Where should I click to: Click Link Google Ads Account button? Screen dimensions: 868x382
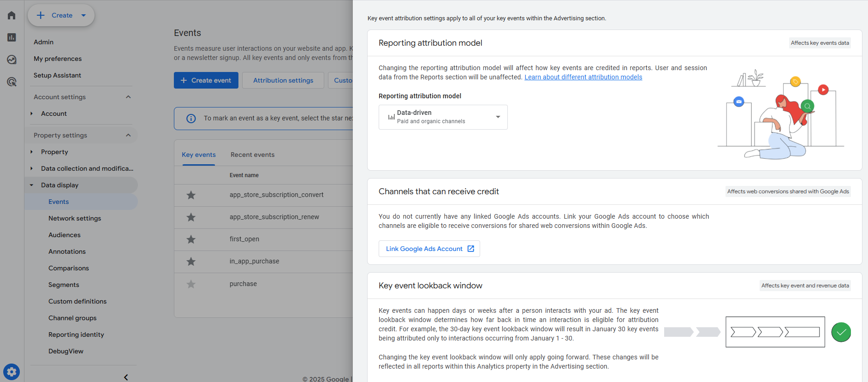429,249
